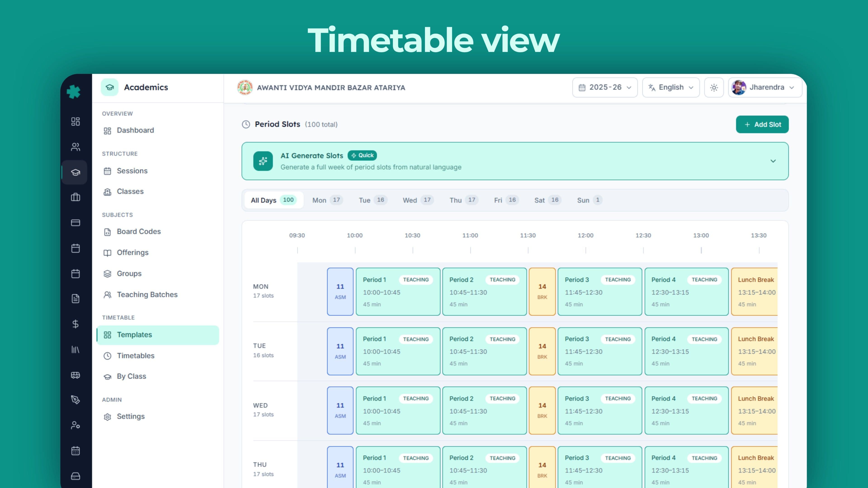
Task: Select the Sun tab
Action: click(x=590, y=200)
